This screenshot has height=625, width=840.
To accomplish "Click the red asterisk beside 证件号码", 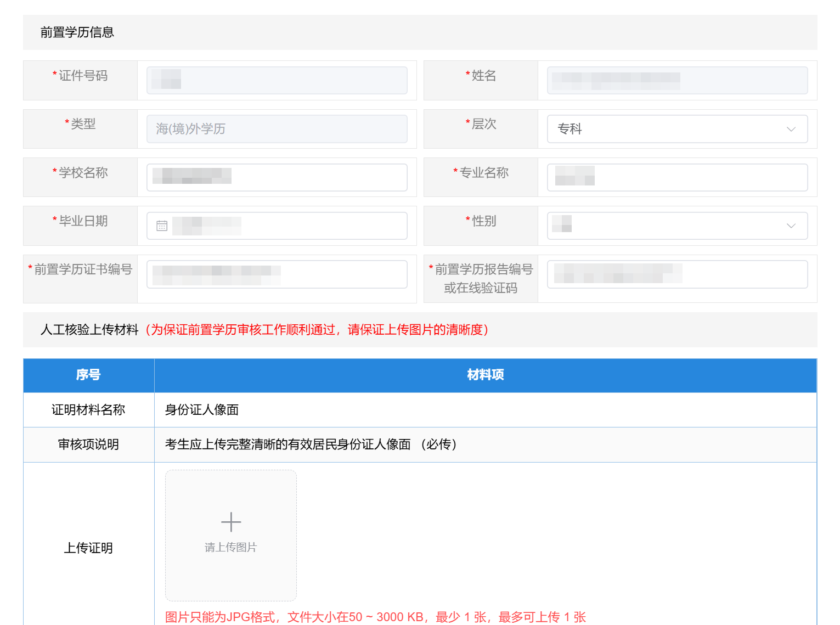I will coord(54,73).
